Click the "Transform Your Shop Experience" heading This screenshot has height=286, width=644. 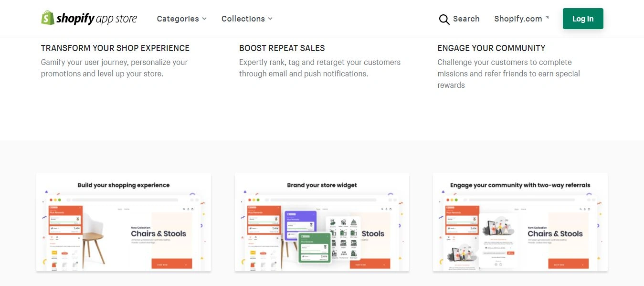pos(115,48)
